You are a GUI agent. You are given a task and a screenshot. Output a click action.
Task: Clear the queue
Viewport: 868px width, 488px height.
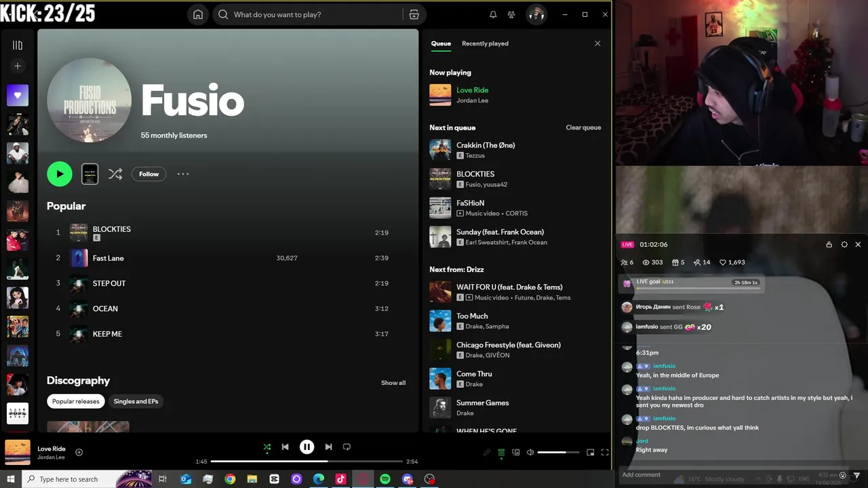coord(583,127)
